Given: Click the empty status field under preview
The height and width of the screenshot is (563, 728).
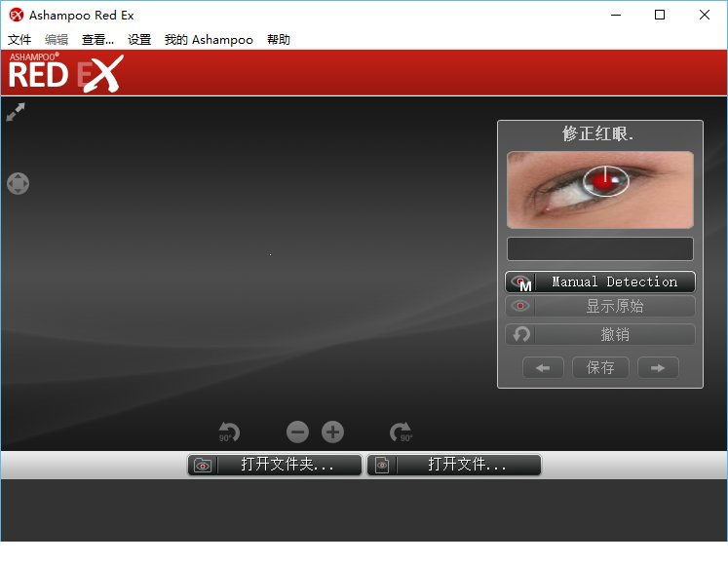Looking at the screenshot, I should [x=600, y=249].
